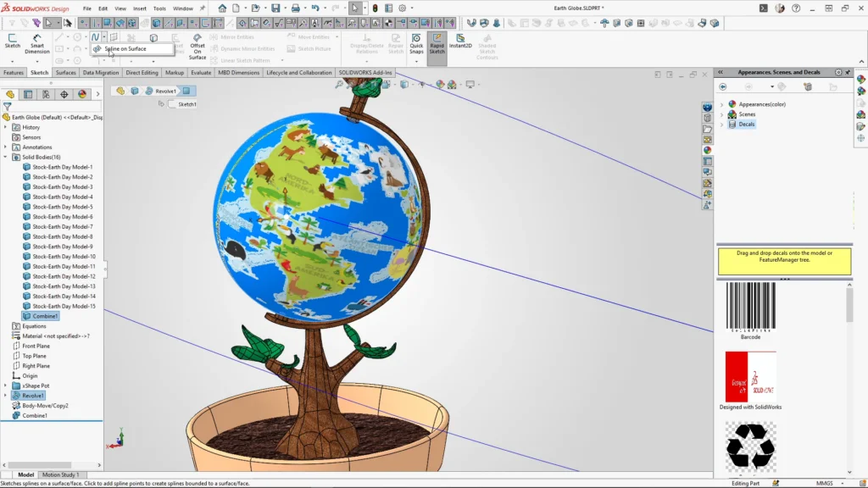Image resolution: width=868 pixels, height=488 pixels.
Task: Expand the Appearances(color) node
Action: (722, 104)
